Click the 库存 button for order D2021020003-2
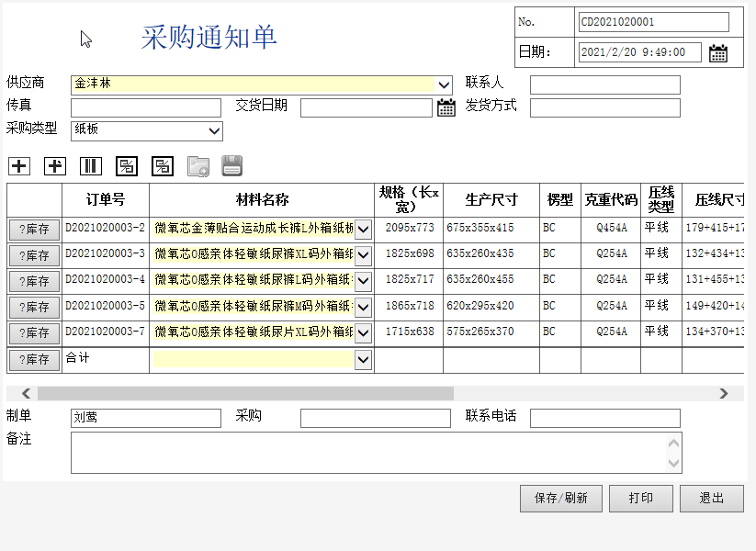 click(x=34, y=230)
